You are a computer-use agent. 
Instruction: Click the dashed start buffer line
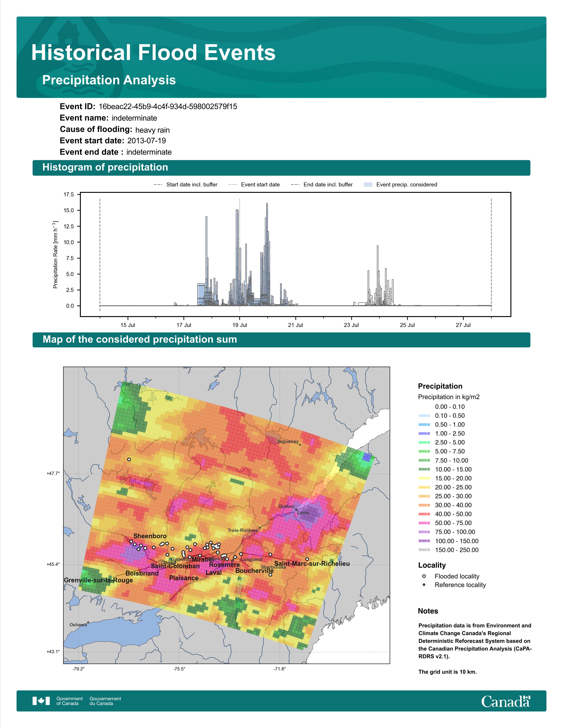[100, 255]
